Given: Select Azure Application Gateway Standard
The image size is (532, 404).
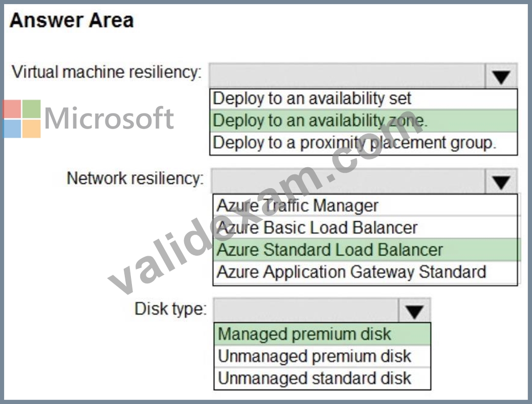Looking at the screenshot, I should click(365, 273).
